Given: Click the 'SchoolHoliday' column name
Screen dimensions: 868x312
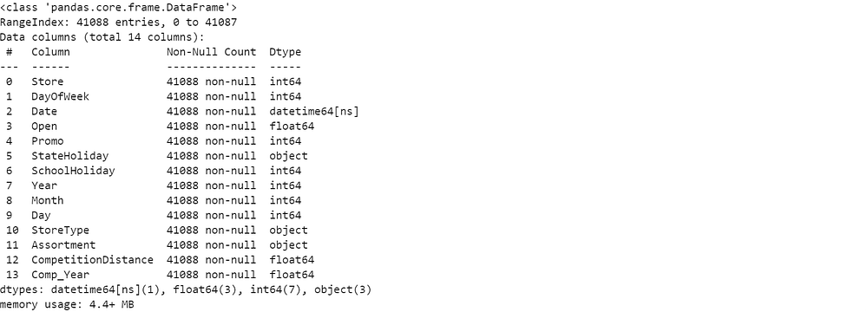Looking at the screenshot, I should click(73, 171).
